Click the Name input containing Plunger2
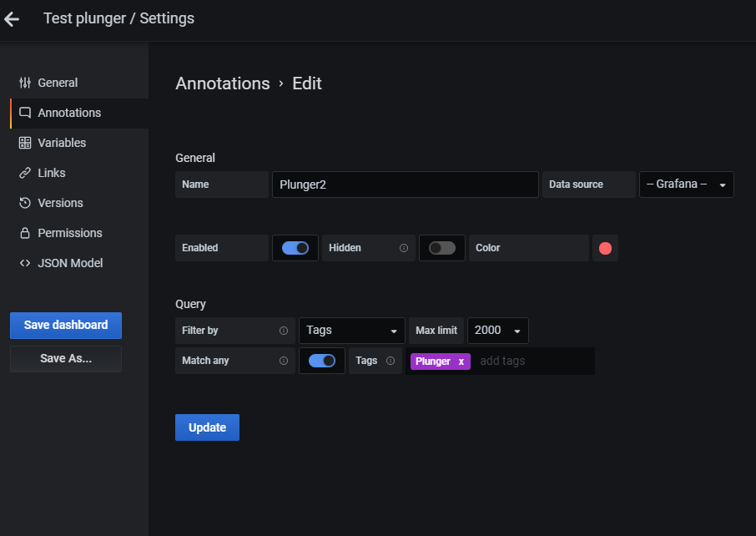This screenshot has height=536, width=756. (405, 185)
